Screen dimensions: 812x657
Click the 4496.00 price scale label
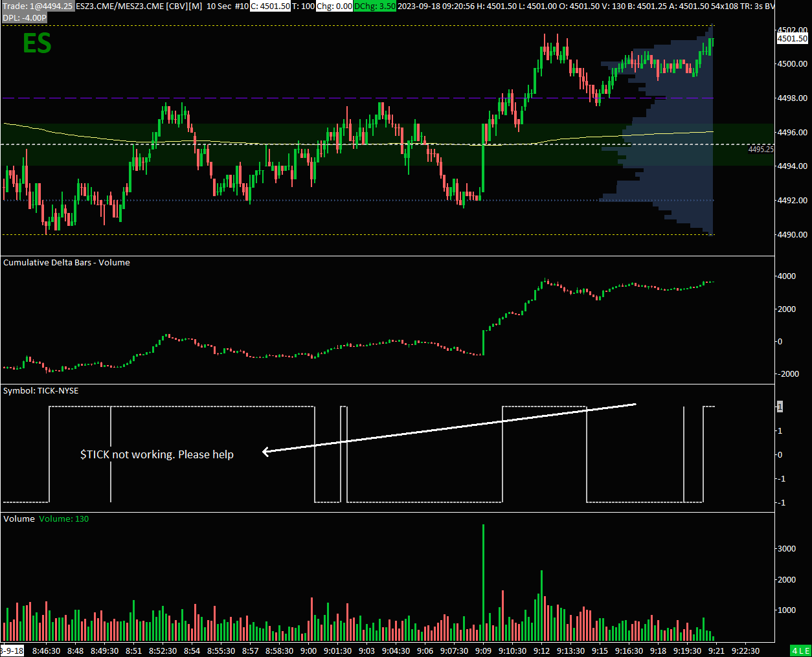pyautogui.click(x=793, y=133)
